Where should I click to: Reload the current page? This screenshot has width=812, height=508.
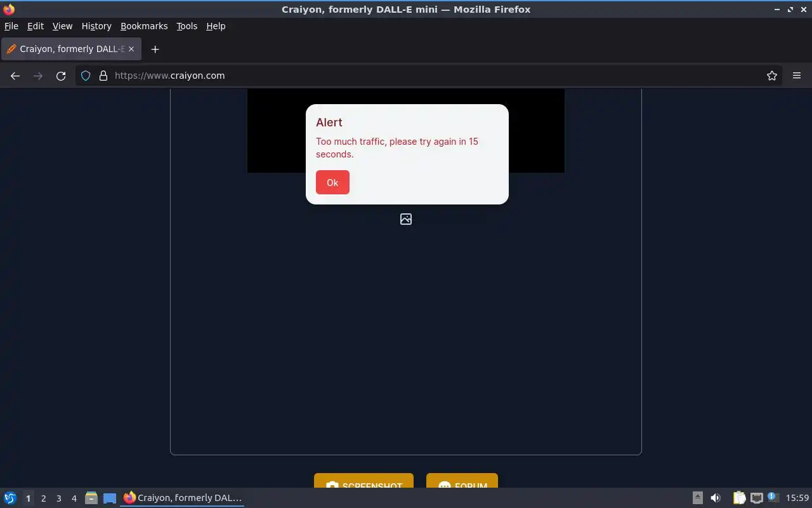click(61, 76)
